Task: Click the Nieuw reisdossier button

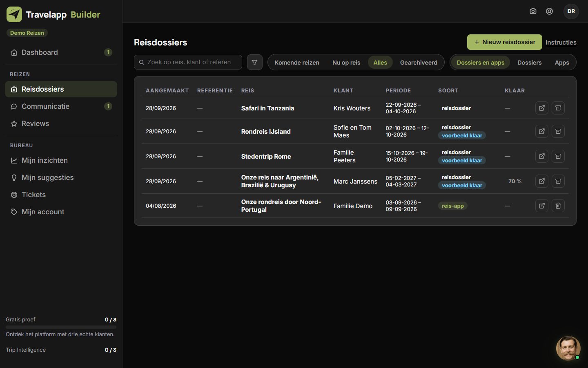Action: click(505, 42)
